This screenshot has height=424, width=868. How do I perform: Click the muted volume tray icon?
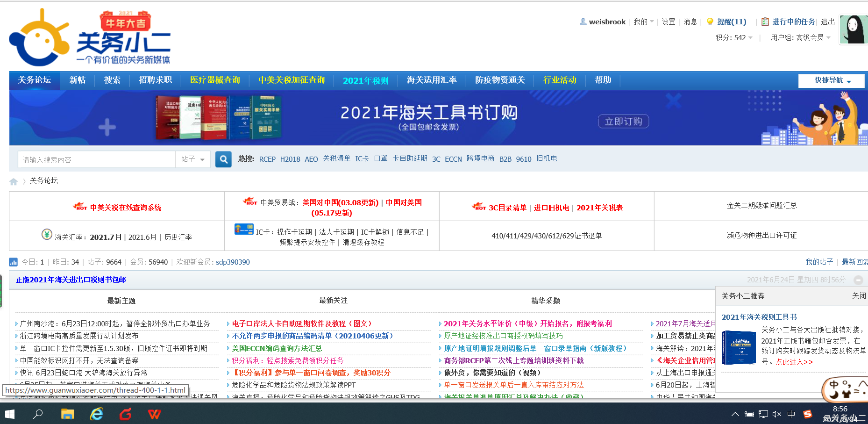pos(777,414)
